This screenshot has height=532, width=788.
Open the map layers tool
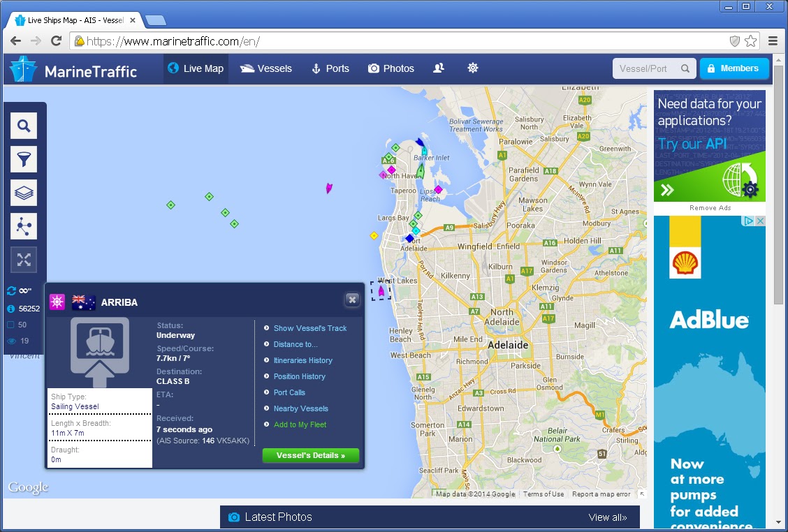click(24, 193)
